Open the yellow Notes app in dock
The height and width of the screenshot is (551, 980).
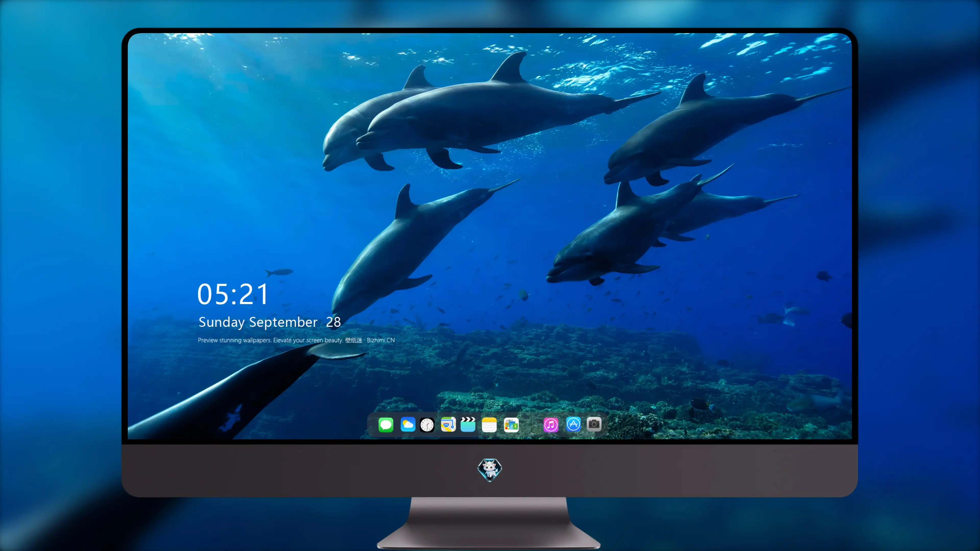pos(489,425)
